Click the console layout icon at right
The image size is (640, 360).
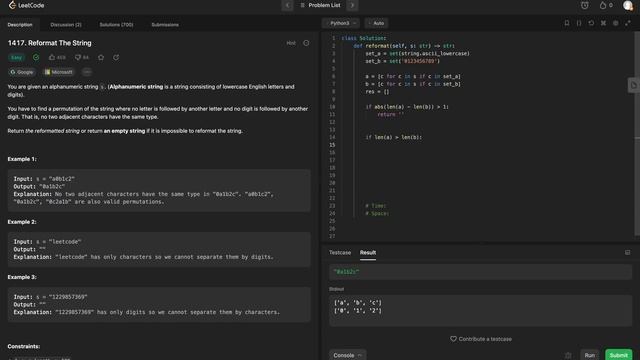(627, 253)
